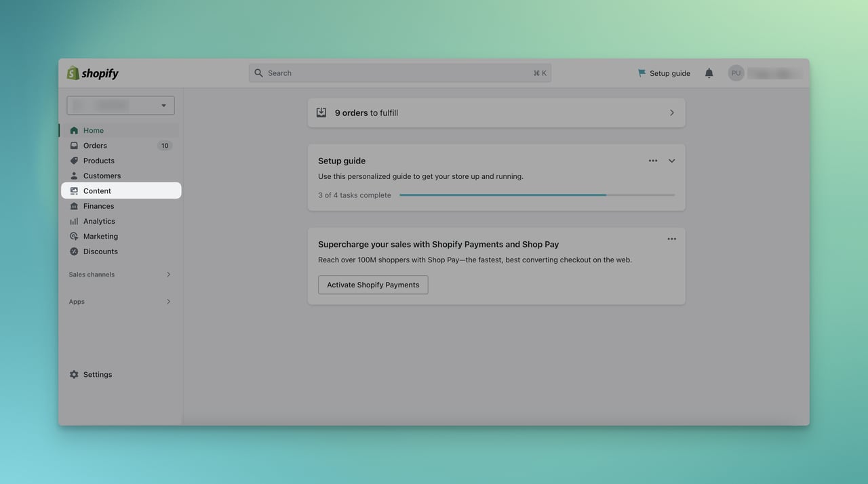Image resolution: width=868 pixels, height=484 pixels.
Task: Click the Shopify logo
Action: click(x=92, y=73)
